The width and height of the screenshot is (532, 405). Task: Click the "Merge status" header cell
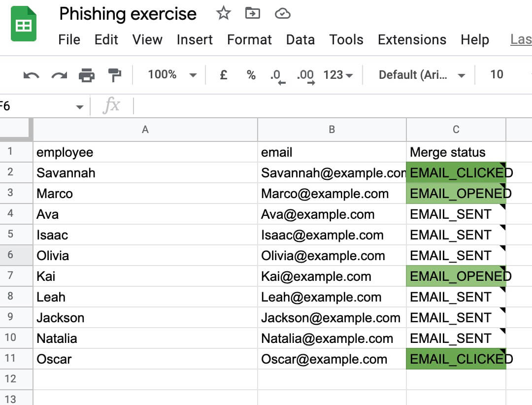[456, 152]
